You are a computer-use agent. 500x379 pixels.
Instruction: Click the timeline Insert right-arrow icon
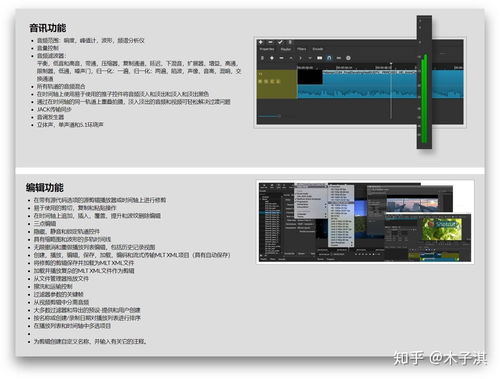pyautogui.click(x=300, y=58)
